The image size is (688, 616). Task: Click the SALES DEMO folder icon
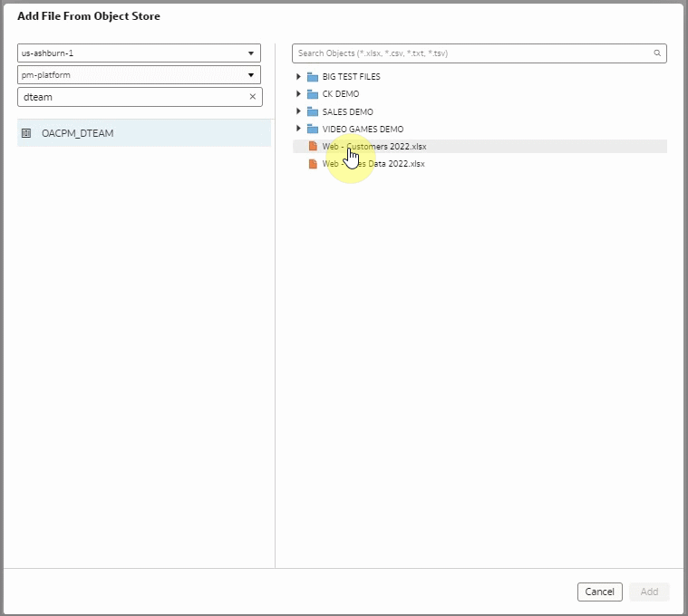point(313,111)
